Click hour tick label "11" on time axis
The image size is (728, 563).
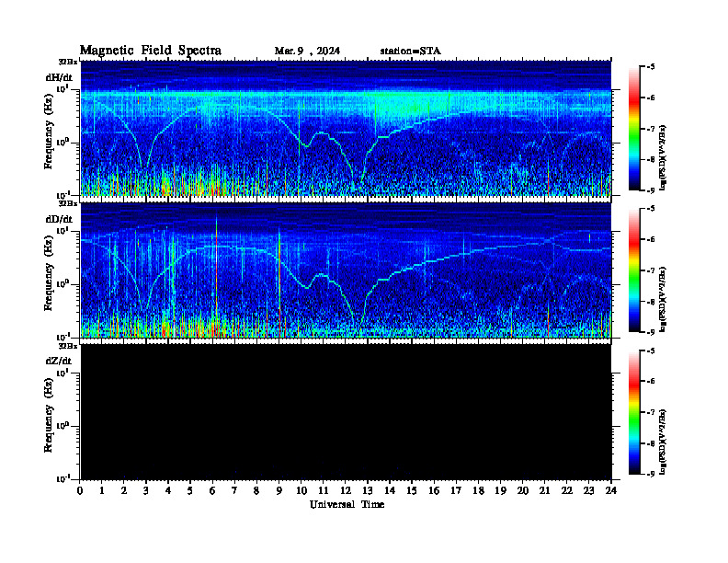324,490
